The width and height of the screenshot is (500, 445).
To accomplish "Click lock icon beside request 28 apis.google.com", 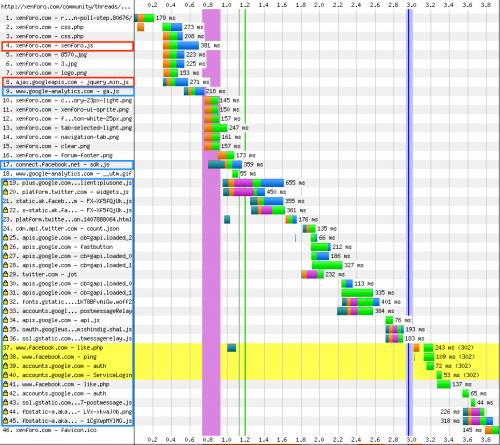I will click(5, 265).
